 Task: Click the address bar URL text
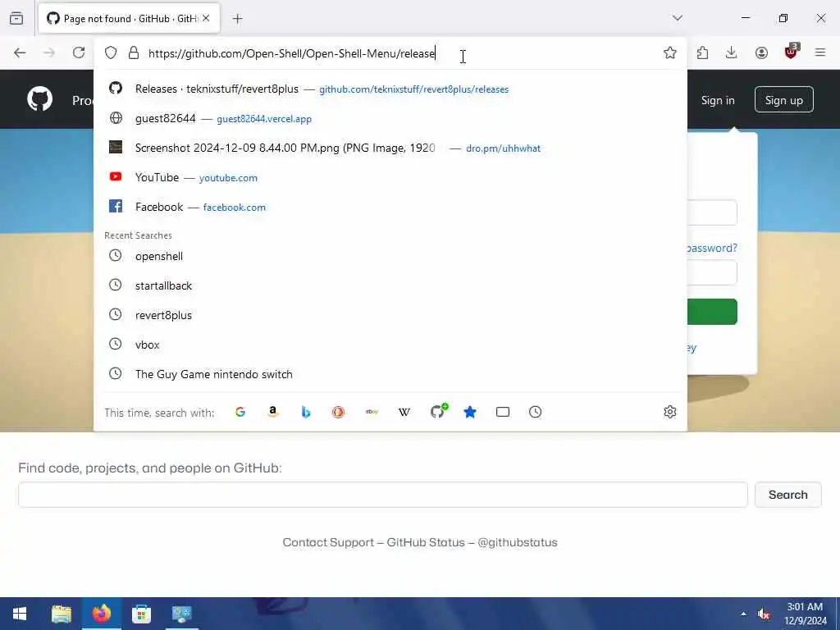pyautogui.click(x=292, y=53)
